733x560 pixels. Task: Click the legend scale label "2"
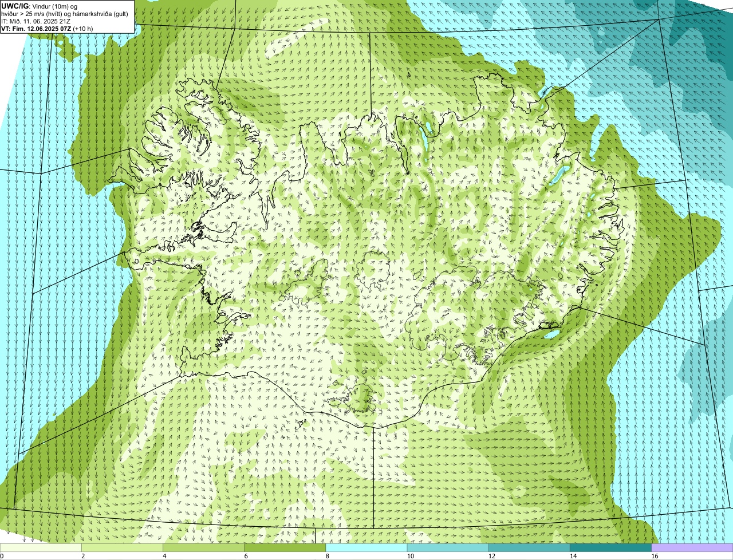point(83,556)
